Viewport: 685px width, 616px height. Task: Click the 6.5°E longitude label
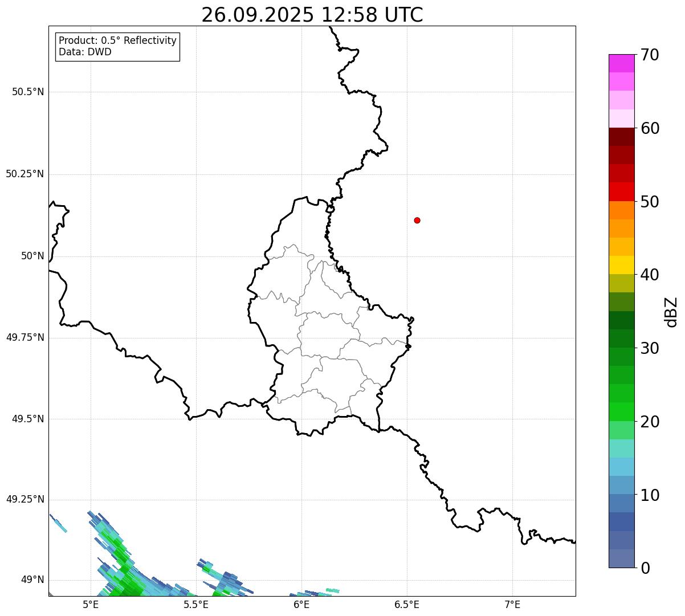click(407, 604)
